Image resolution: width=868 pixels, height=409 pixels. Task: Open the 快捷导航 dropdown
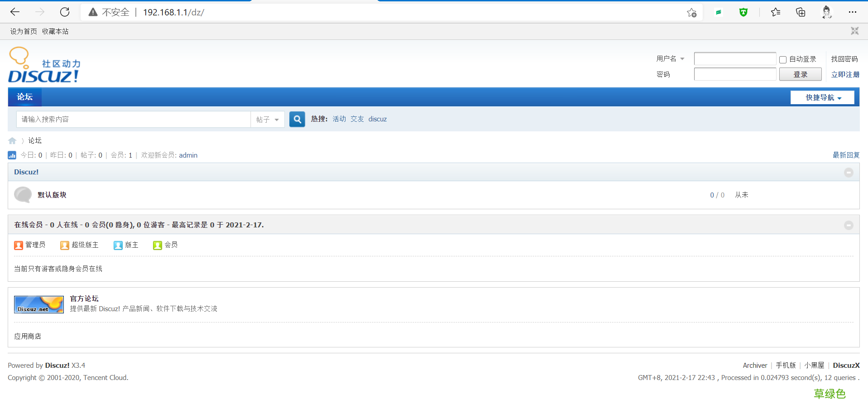(822, 97)
